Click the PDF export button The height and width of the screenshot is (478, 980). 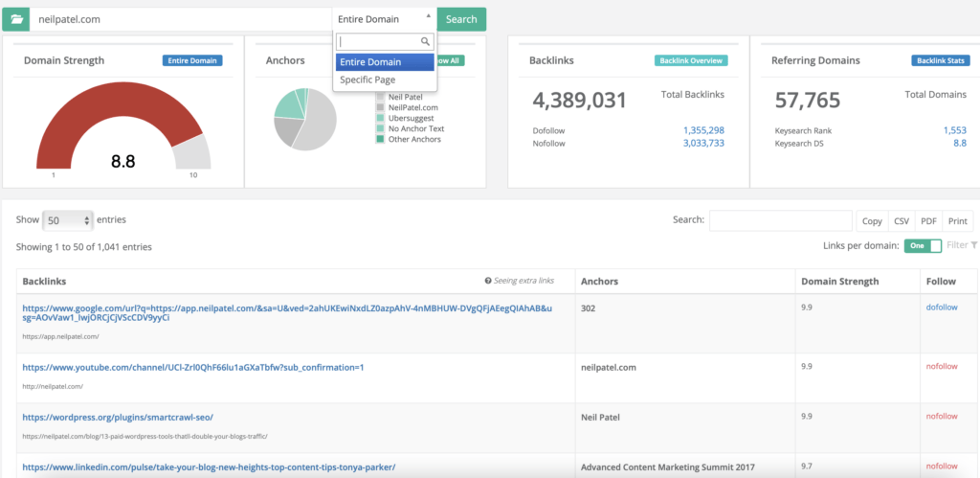[x=928, y=221]
